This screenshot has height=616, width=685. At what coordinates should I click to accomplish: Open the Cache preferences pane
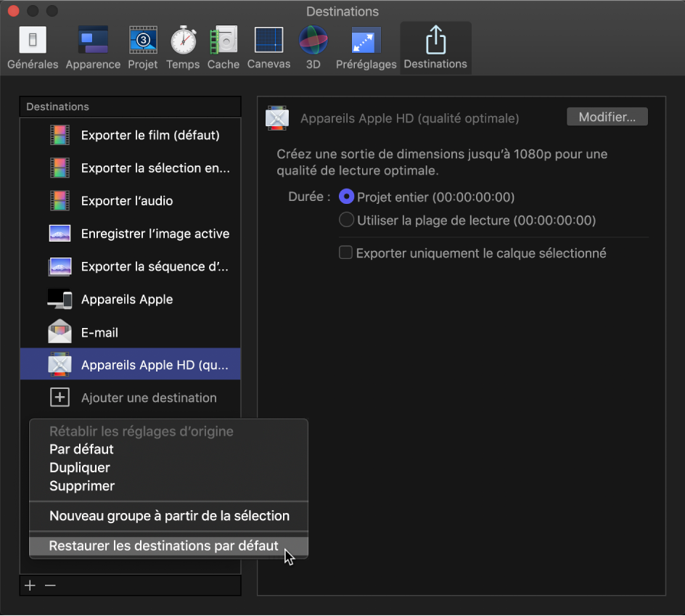click(223, 48)
